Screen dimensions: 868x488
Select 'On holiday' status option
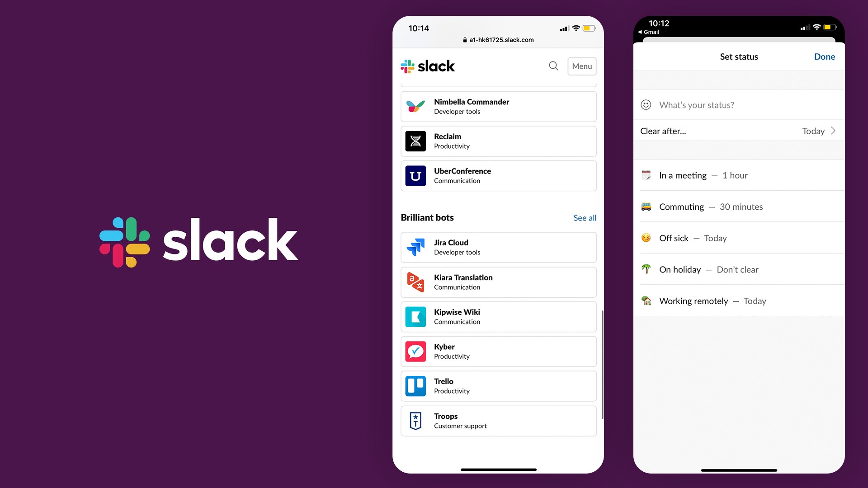pos(738,269)
